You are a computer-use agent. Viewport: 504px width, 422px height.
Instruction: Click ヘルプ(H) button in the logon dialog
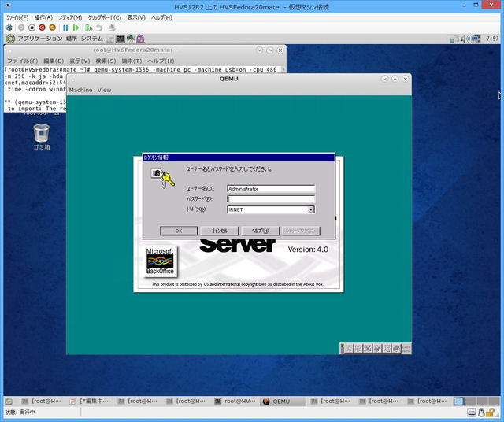[261, 231]
